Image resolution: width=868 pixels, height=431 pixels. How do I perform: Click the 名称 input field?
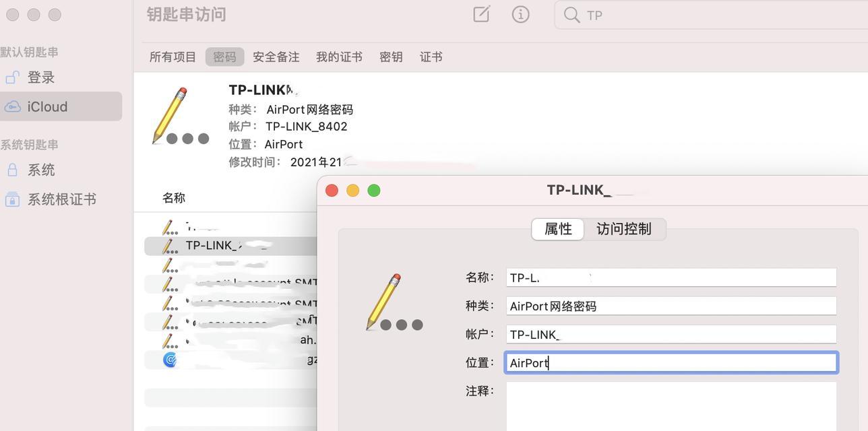[671, 277]
